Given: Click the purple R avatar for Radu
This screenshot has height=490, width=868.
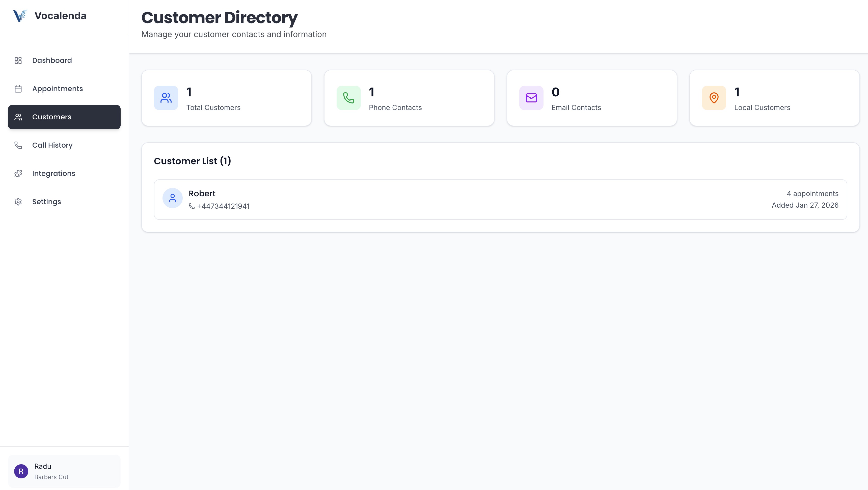Looking at the screenshot, I should tap(21, 472).
